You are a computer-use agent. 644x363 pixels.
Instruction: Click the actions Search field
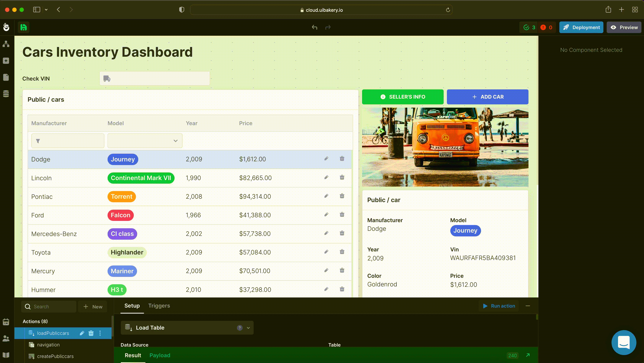pyautogui.click(x=49, y=307)
